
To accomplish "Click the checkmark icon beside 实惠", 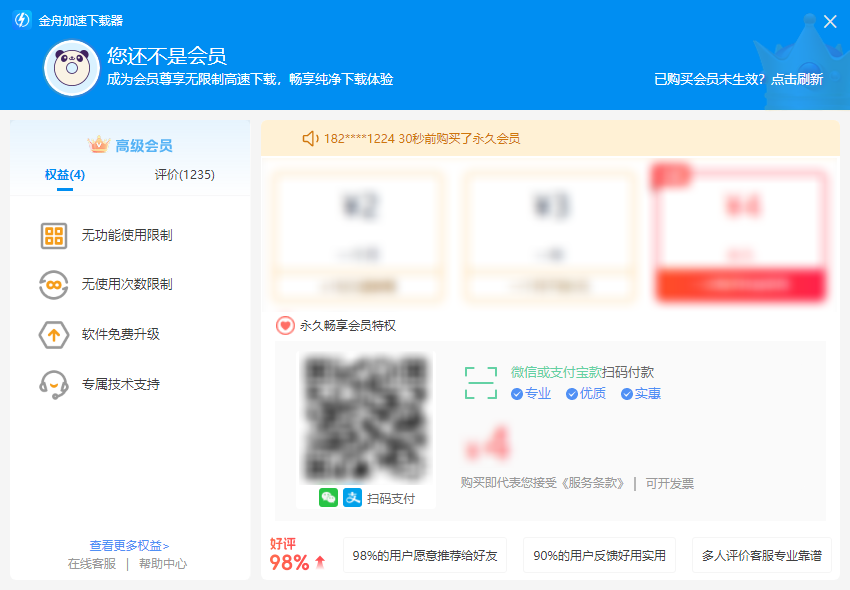I will click(x=627, y=394).
